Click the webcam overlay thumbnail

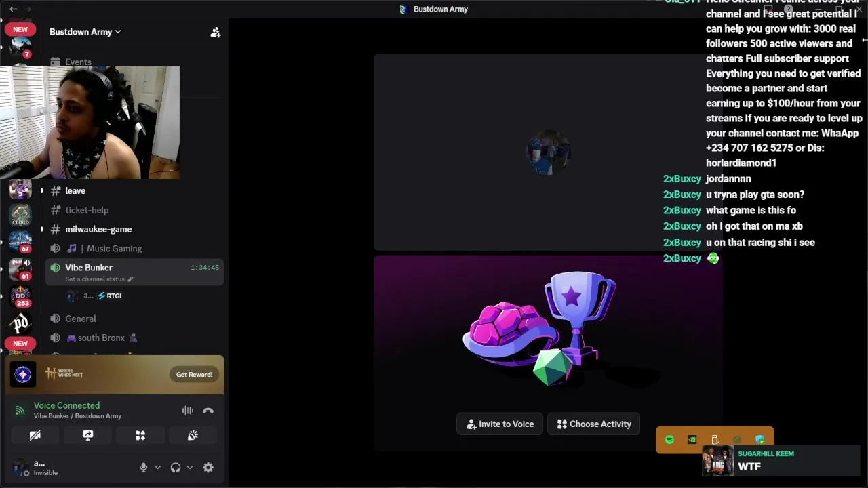(x=90, y=122)
